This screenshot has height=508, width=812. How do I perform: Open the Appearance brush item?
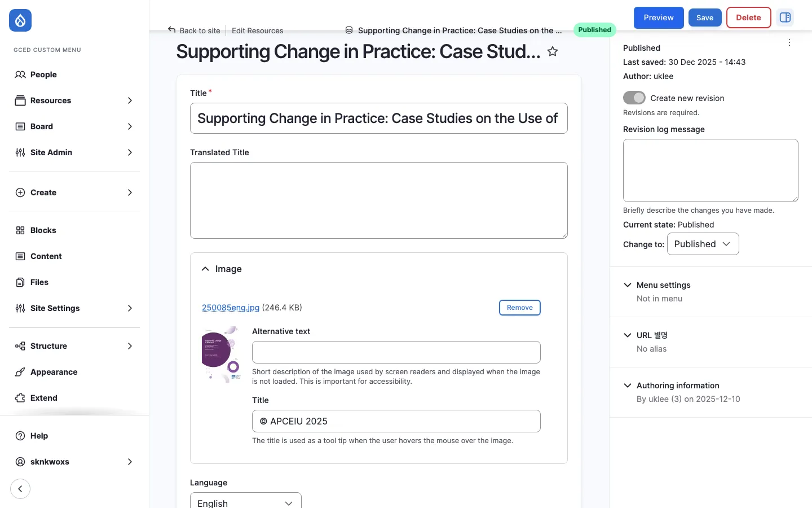point(54,372)
